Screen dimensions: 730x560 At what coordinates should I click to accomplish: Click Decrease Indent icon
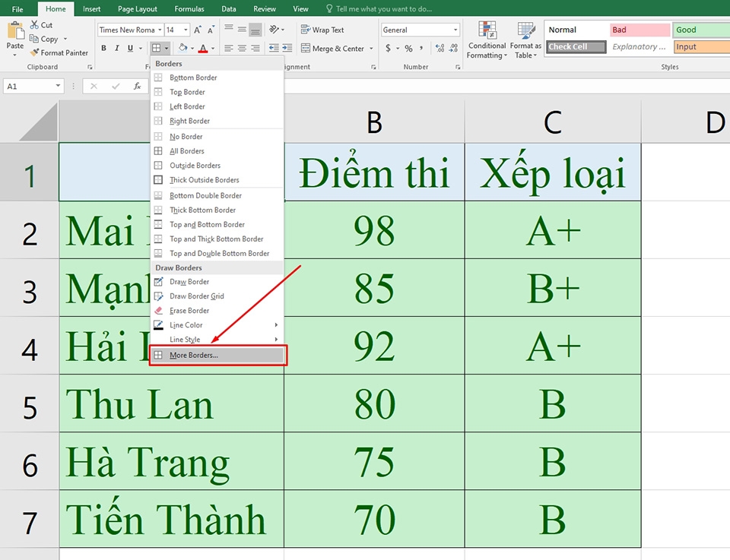coord(275,48)
